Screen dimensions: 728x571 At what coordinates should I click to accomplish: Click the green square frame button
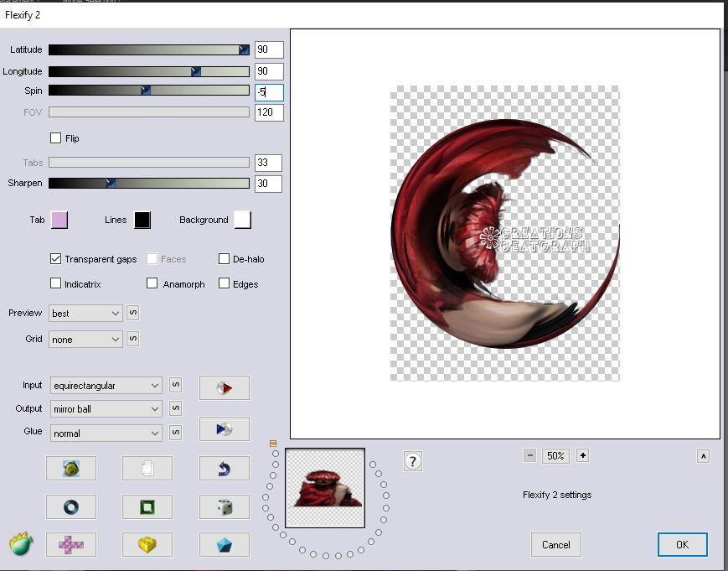tap(147, 506)
